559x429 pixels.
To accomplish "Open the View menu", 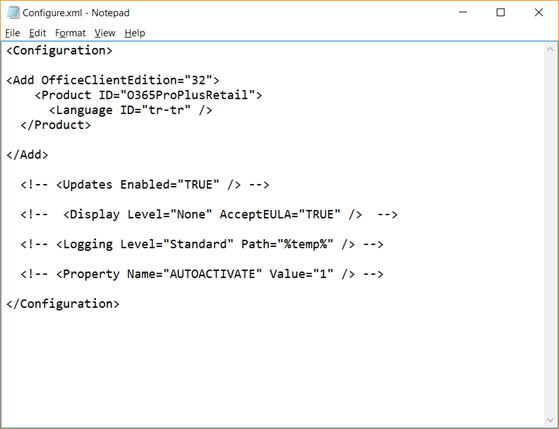I will pyautogui.click(x=105, y=33).
